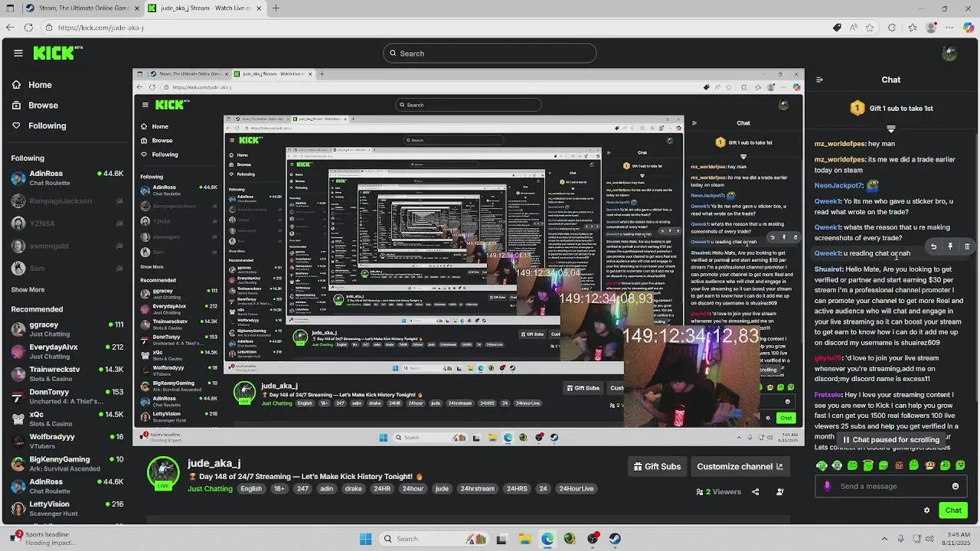Open File Explorer from taskbar
The height and width of the screenshot is (551, 980).
click(x=524, y=539)
